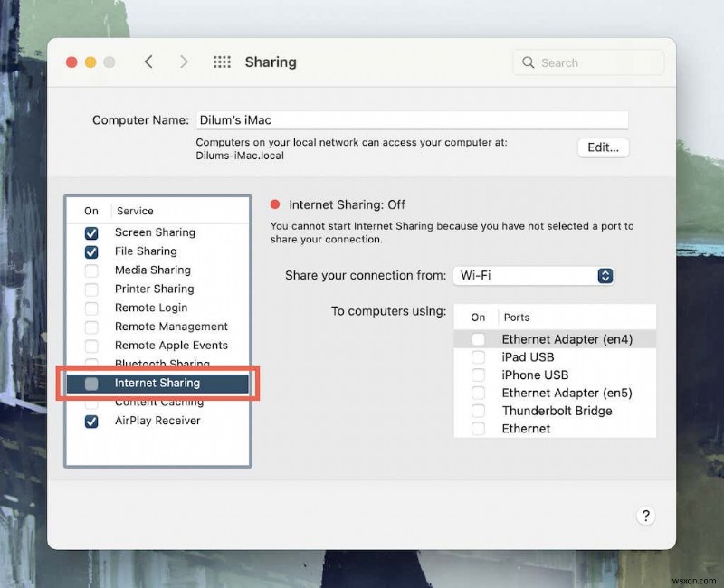This screenshot has height=588, width=724.
Task: Enable the Ethernet Adapter (en4) port
Action: [x=478, y=338]
